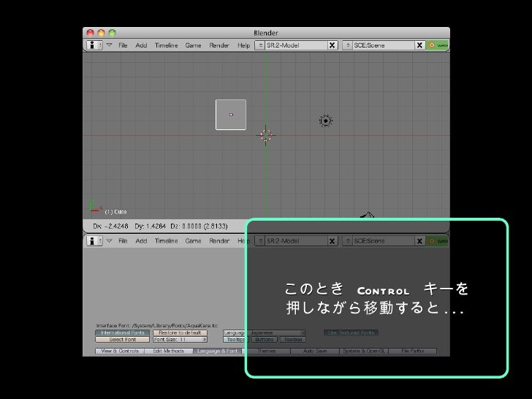Click the 'Dx: -2.4248' transform readout

coord(110,226)
